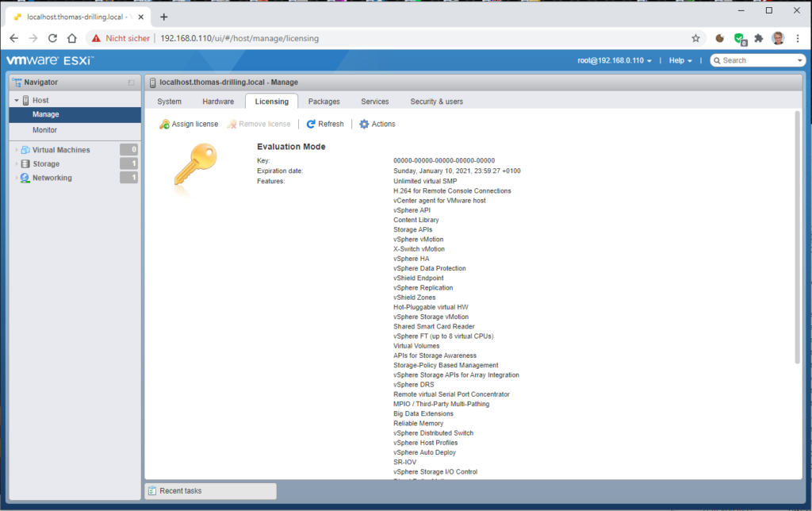Switch to the Packages tab
Viewport: 812px width, 511px height.
coord(324,102)
